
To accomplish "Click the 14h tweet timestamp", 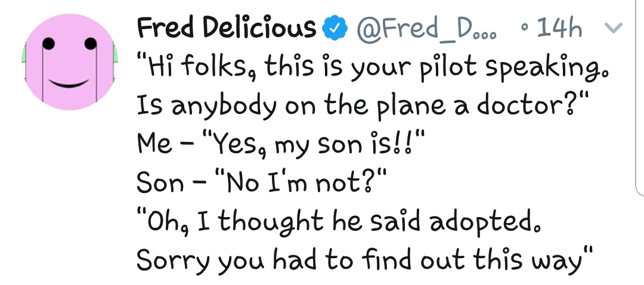I will [x=559, y=27].
